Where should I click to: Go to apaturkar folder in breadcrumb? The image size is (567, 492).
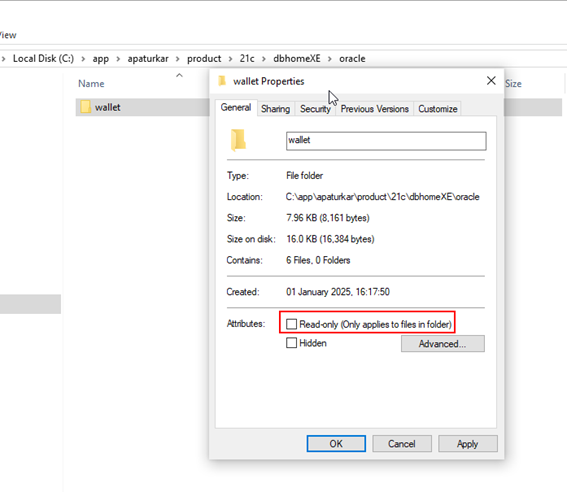pyautogui.click(x=148, y=59)
